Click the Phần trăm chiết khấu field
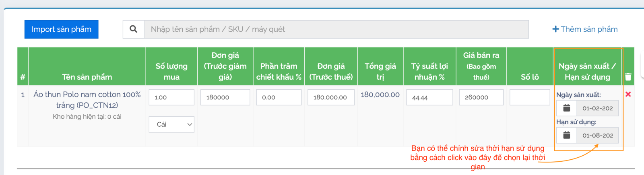Viewport: 644px width, 175px height. [x=279, y=97]
